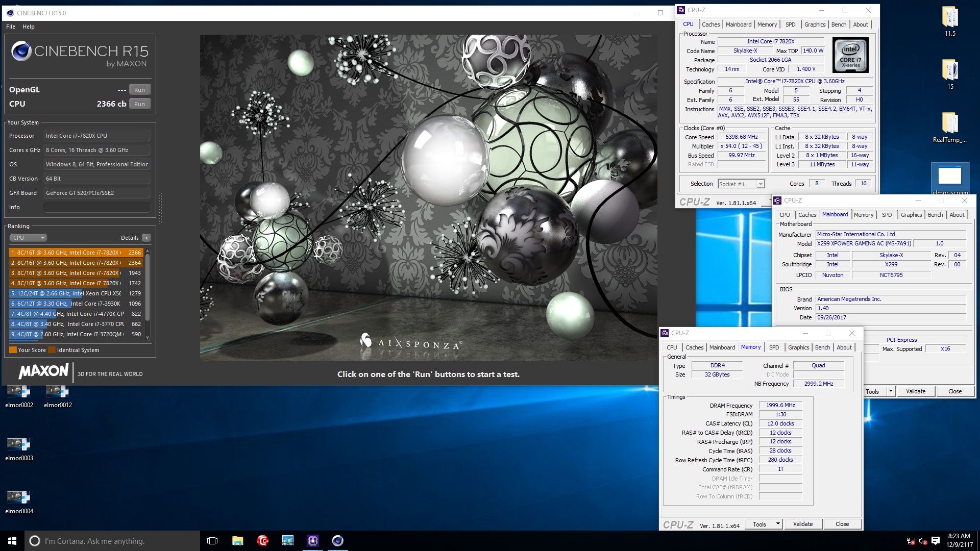Viewport: 980px width, 551px height.
Task: Click the Cinebench taskbar icon
Action: click(337, 541)
